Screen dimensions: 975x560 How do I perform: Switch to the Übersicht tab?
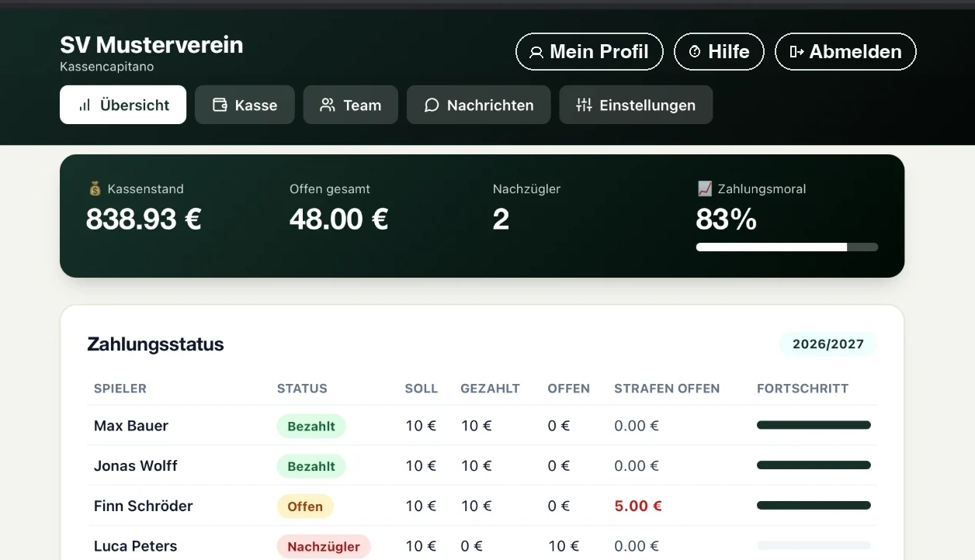[x=123, y=105]
